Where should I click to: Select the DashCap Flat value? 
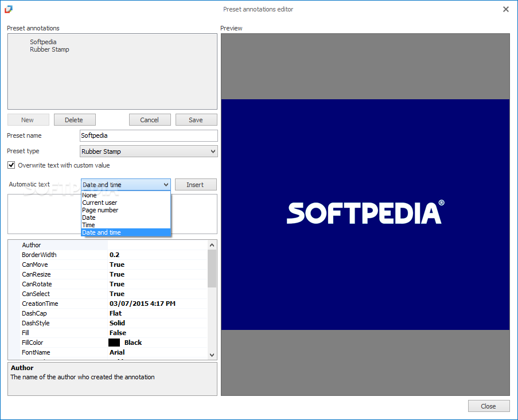(x=116, y=313)
